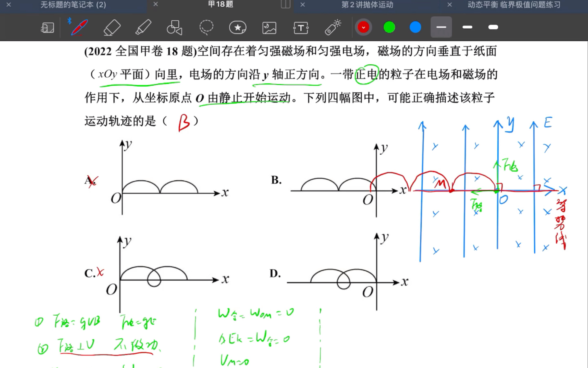The width and height of the screenshot is (588, 368).
Task: Choose the thinnest stroke width
Action: (x=441, y=27)
